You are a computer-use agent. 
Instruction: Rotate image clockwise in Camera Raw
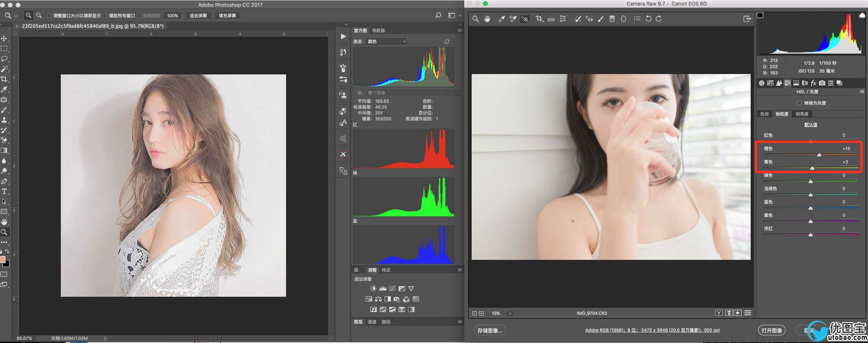tap(658, 19)
